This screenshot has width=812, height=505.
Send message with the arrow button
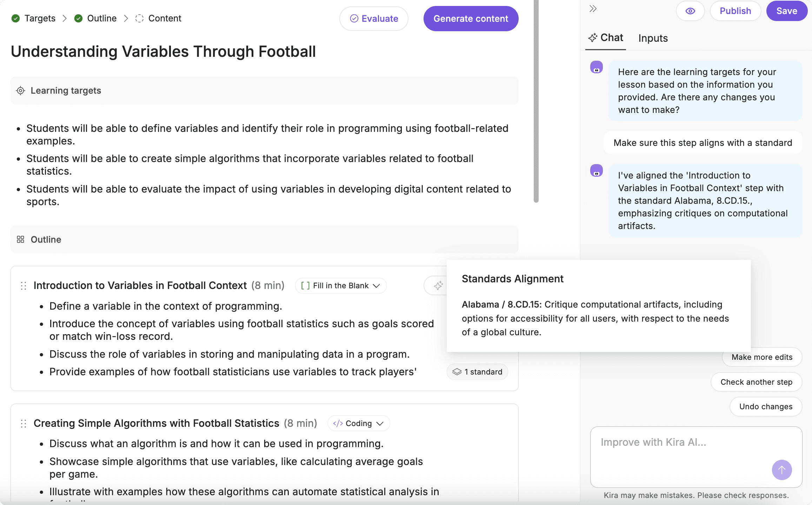coord(781,470)
